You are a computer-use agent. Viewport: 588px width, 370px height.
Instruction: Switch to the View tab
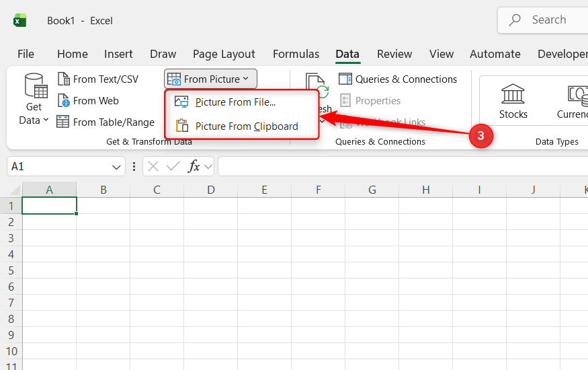coord(442,54)
